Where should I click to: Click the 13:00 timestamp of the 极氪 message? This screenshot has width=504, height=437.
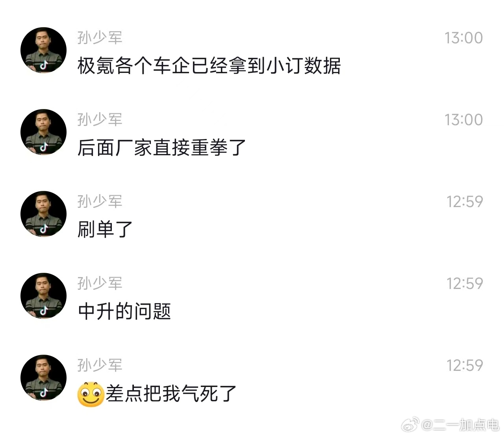[464, 38]
